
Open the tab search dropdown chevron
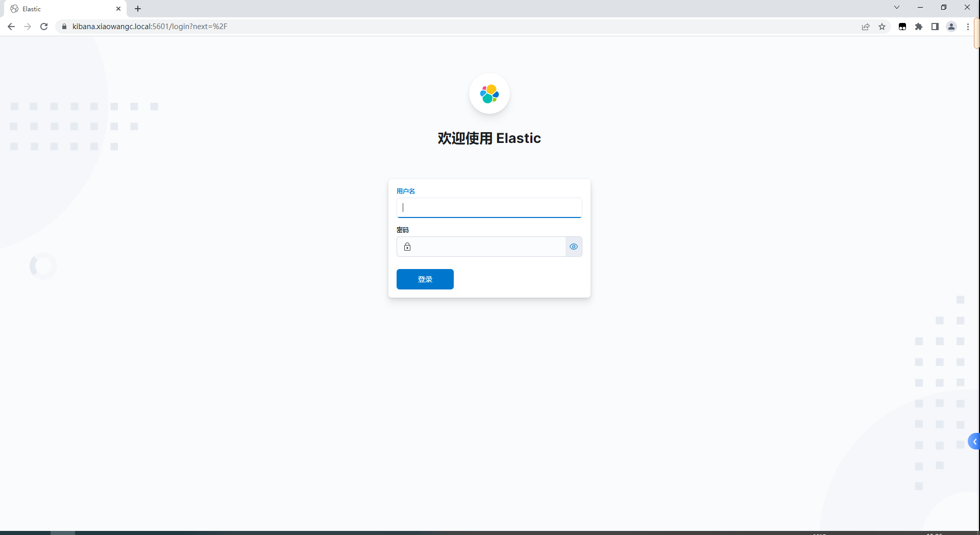897,7
